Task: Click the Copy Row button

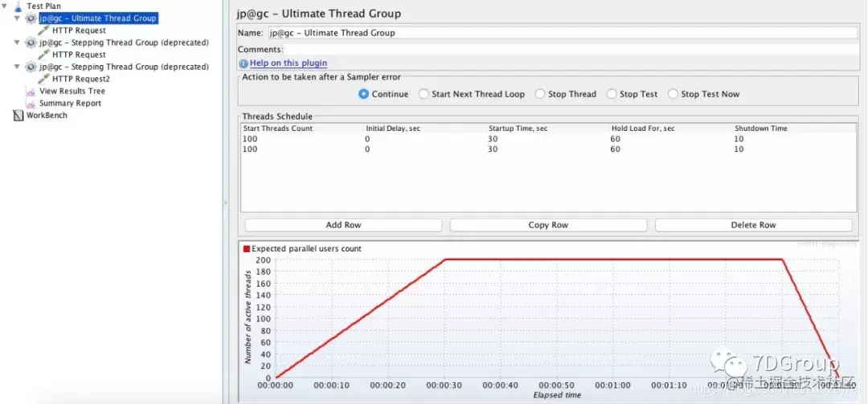Action: coord(548,225)
